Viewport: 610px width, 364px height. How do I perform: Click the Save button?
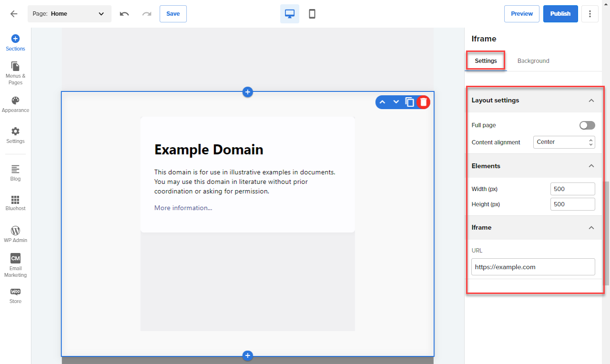point(173,14)
